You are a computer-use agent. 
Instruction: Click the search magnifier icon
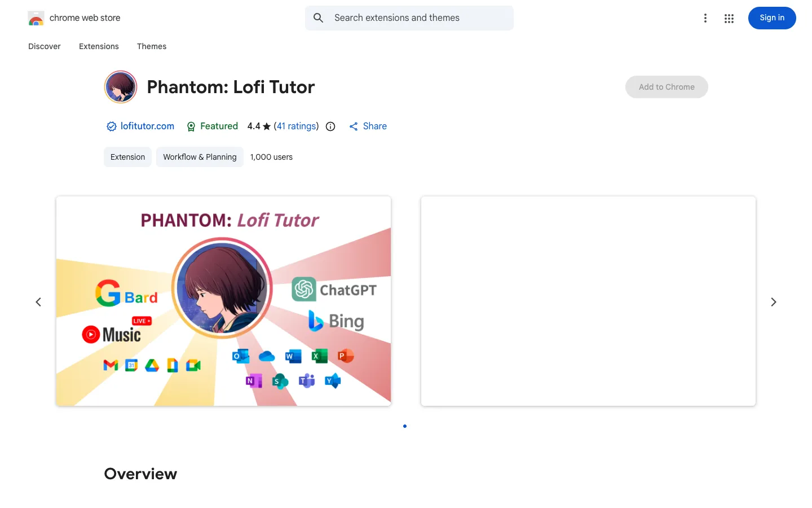pyautogui.click(x=319, y=18)
